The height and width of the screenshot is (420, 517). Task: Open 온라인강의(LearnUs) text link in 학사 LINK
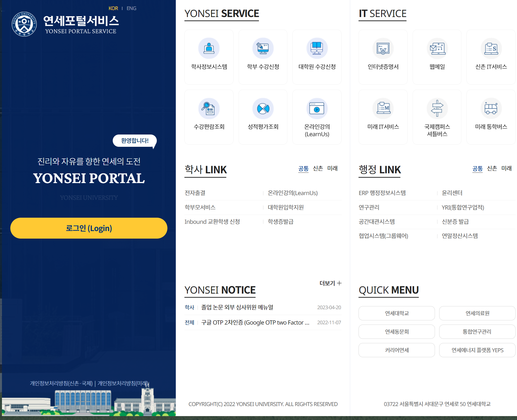(x=293, y=193)
